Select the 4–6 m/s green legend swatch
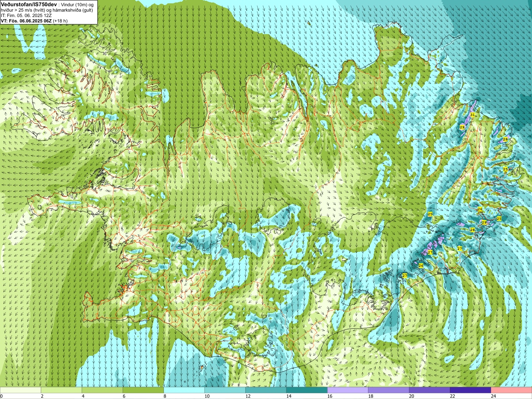Viewport: 532px width, 399px height. pyautogui.click(x=102, y=390)
